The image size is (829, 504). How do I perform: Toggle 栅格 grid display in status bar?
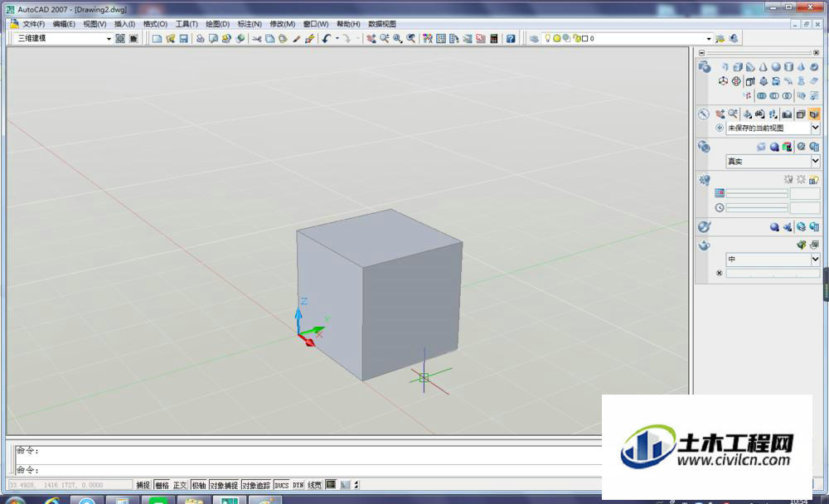(x=162, y=485)
